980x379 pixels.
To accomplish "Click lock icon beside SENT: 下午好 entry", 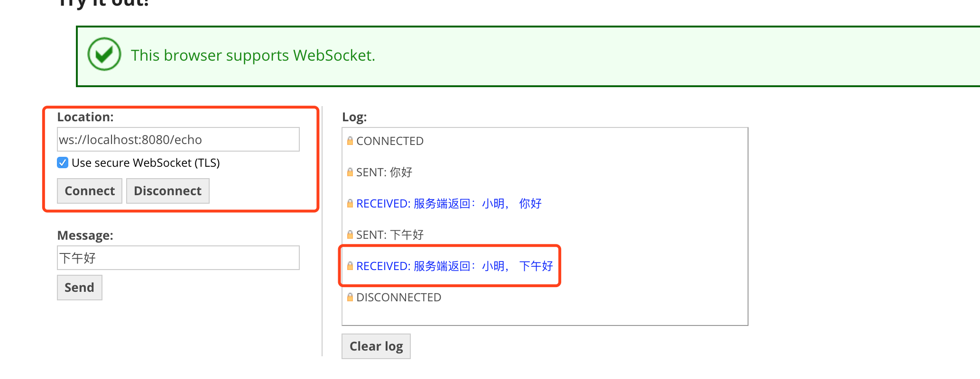I will click(x=350, y=235).
